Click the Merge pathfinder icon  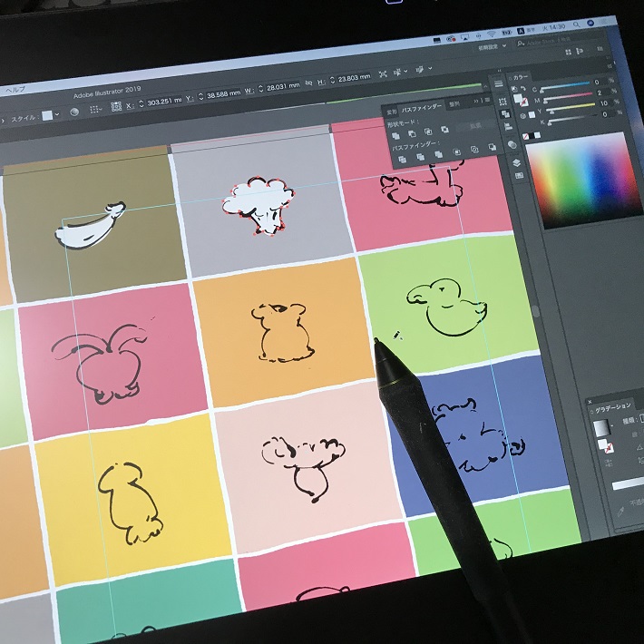[x=438, y=154]
